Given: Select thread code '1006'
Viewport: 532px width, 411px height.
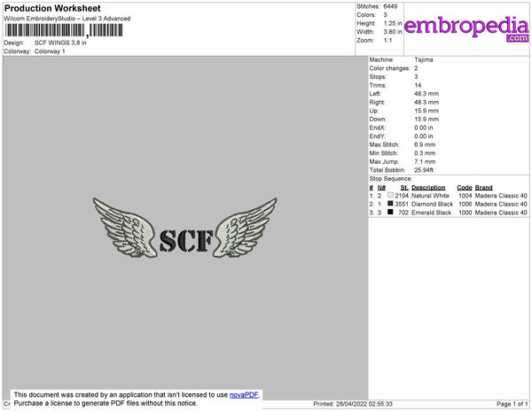Looking at the screenshot, I should pyautogui.click(x=465, y=205).
